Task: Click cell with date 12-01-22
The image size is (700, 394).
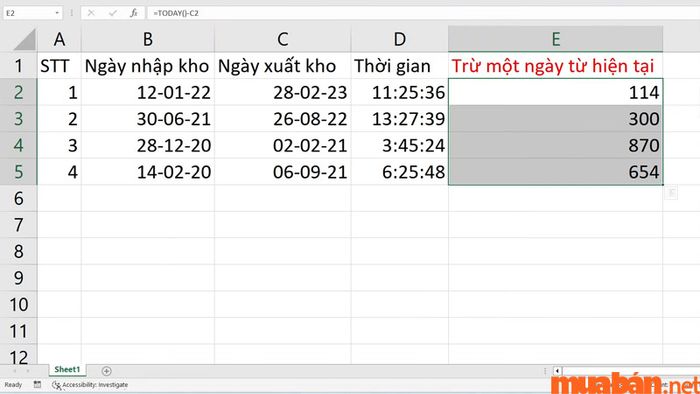Action: [x=148, y=92]
